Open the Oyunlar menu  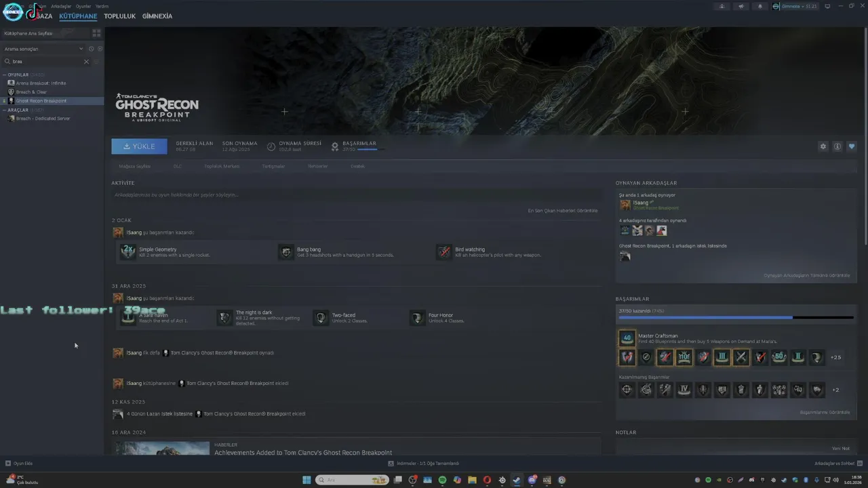[x=83, y=6]
